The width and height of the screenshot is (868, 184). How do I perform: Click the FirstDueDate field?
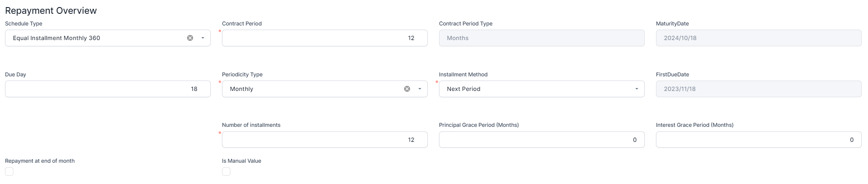[758, 89]
